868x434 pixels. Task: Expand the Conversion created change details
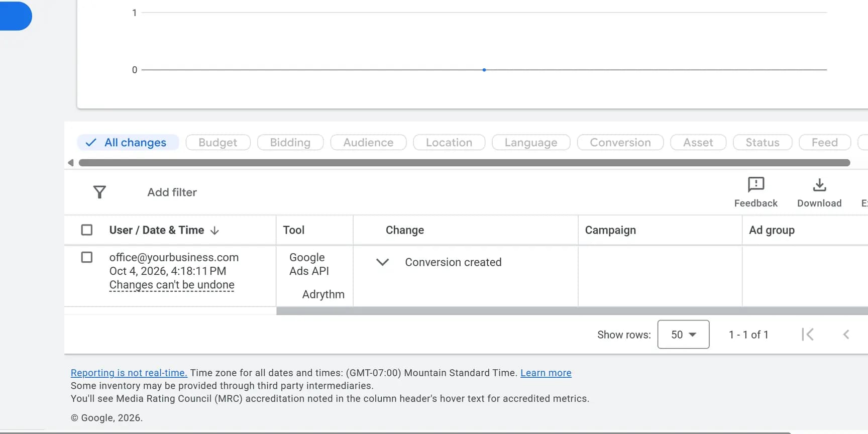[x=383, y=262]
